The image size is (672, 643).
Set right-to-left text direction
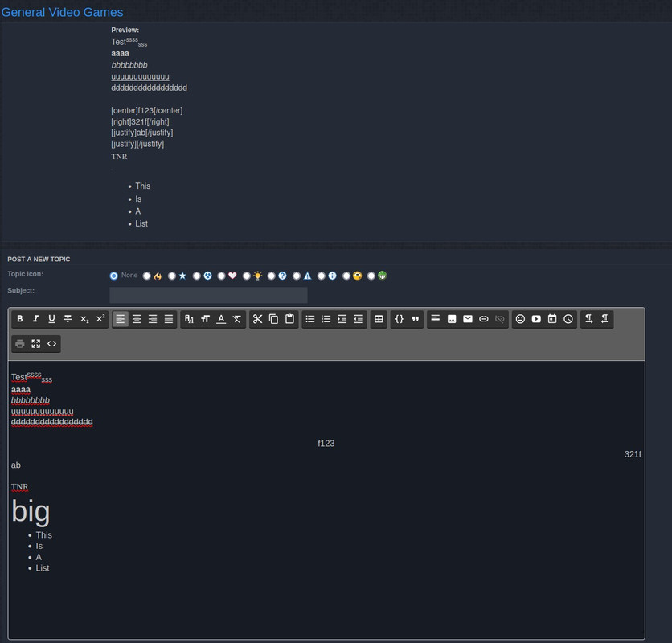(x=604, y=319)
